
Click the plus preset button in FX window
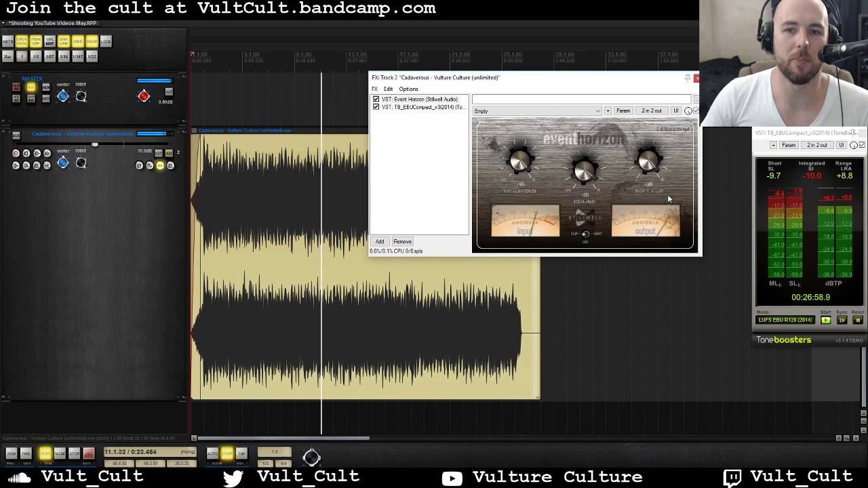(608, 111)
